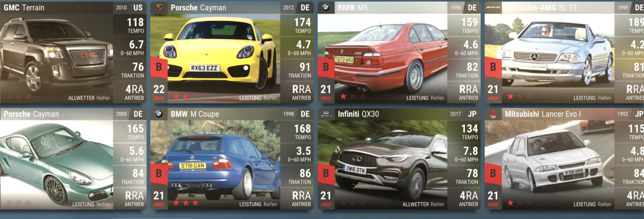644x219 pixels.
Task: Click the 1998 DE year and country on M Coupe
Action: point(296,114)
